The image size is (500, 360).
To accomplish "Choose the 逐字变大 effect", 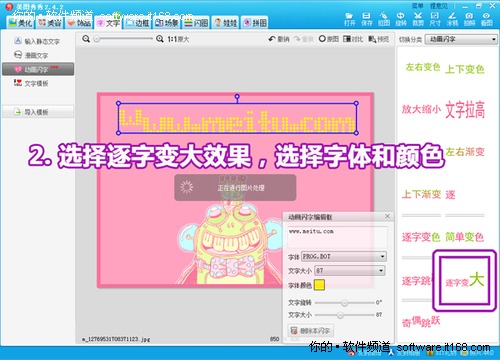I will click(465, 281).
